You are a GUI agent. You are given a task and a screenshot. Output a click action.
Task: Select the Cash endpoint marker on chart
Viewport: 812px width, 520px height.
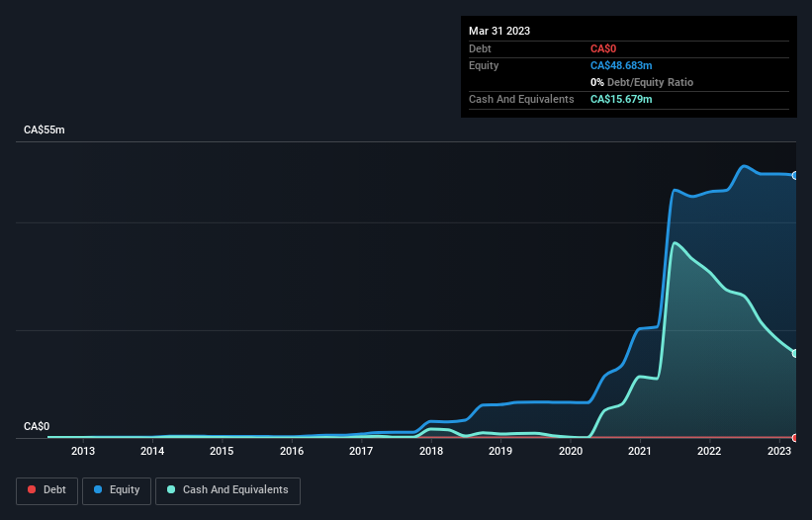pyautogui.click(x=795, y=353)
